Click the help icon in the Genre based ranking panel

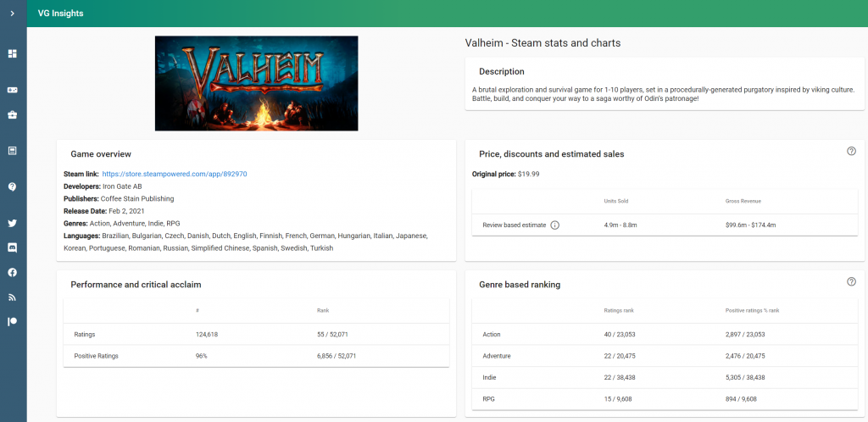pos(851,281)
